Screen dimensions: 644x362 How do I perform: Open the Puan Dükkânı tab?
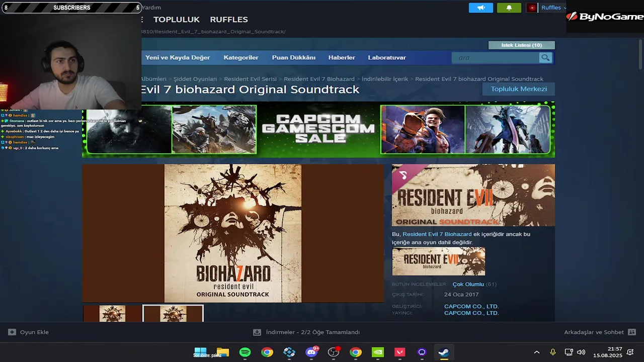[294, 58]
